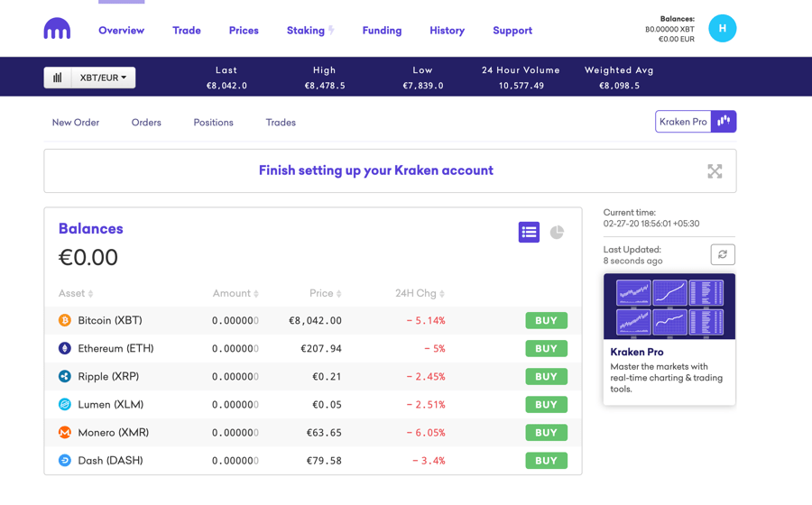Sort balances by Price column
The height and width of the screenshot is (505, 812).
pyautogui.click(x=326, y=294)
